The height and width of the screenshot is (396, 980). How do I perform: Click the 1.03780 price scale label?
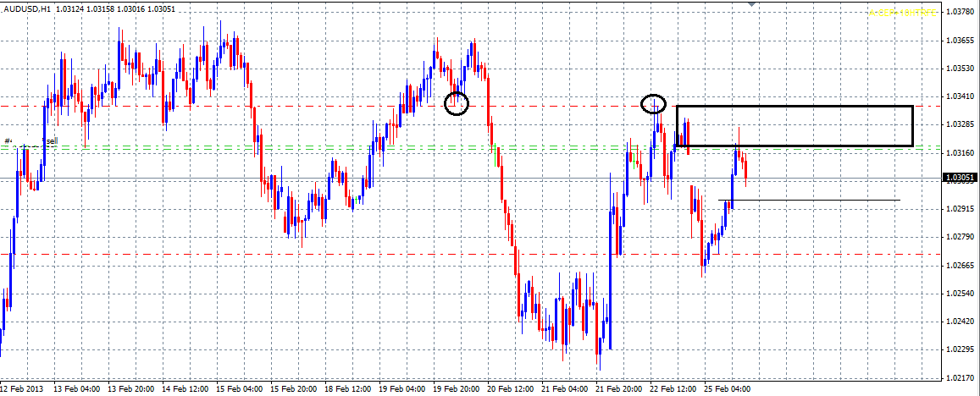click(x=960, y=13)
